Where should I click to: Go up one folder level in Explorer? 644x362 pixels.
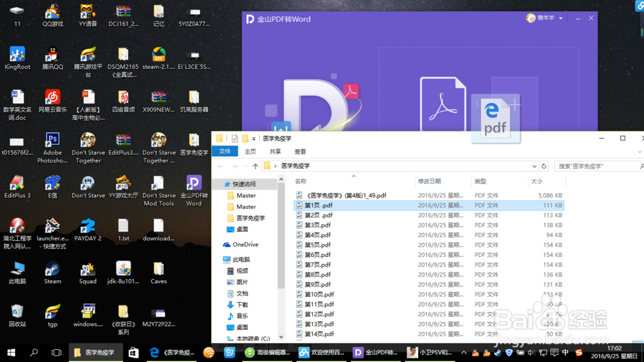[256, 166]
